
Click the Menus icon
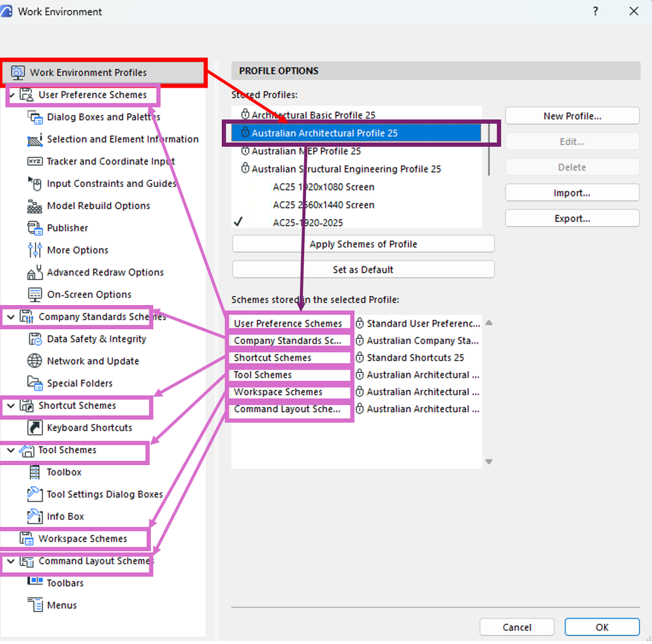point(35,605)
